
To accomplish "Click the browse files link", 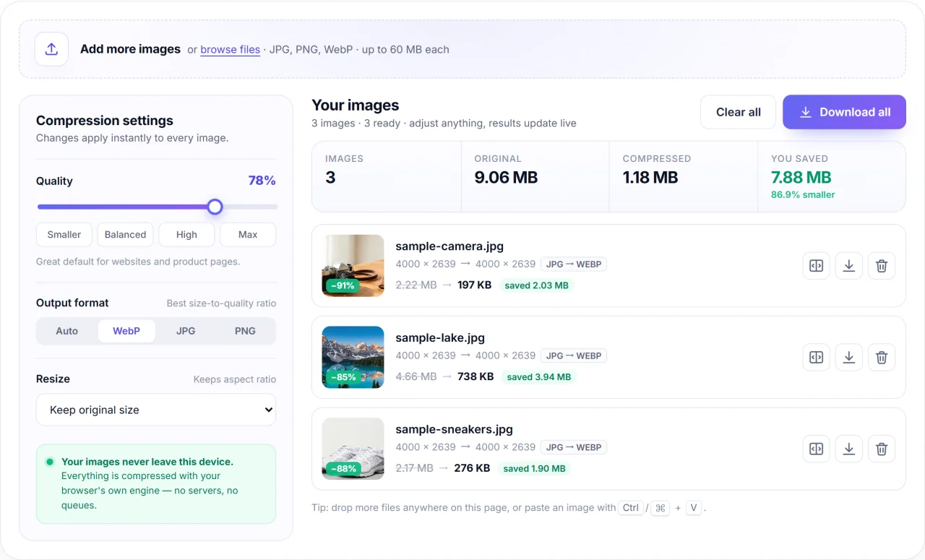I will (x=230, y=49).
